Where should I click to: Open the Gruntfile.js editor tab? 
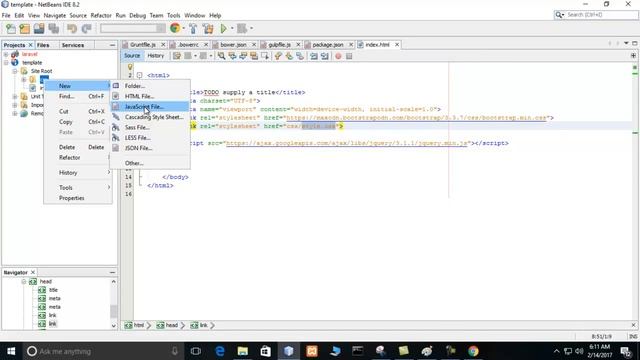(142, 44)
